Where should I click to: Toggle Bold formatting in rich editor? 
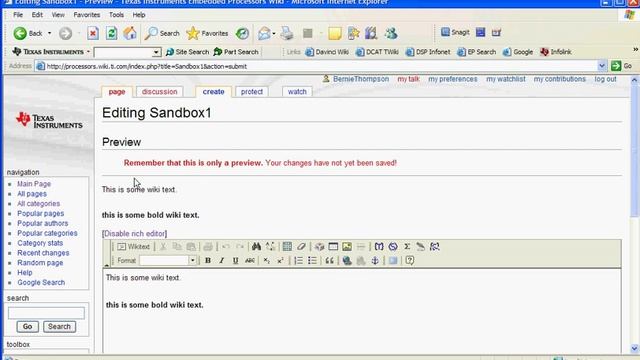click(208, 260)
